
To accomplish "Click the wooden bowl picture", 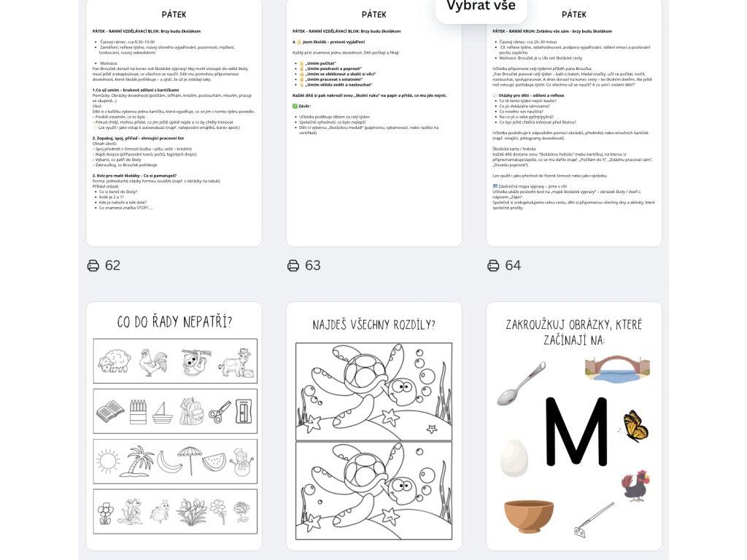I will 529,516.
